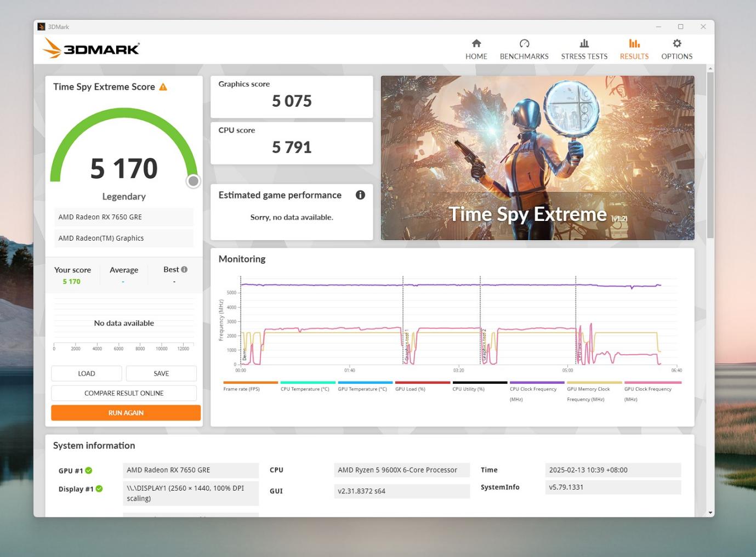This screenshot has height=557, width=756.
Task: Click the vertical scrollbar thumb
Action: tap(710, 155)
